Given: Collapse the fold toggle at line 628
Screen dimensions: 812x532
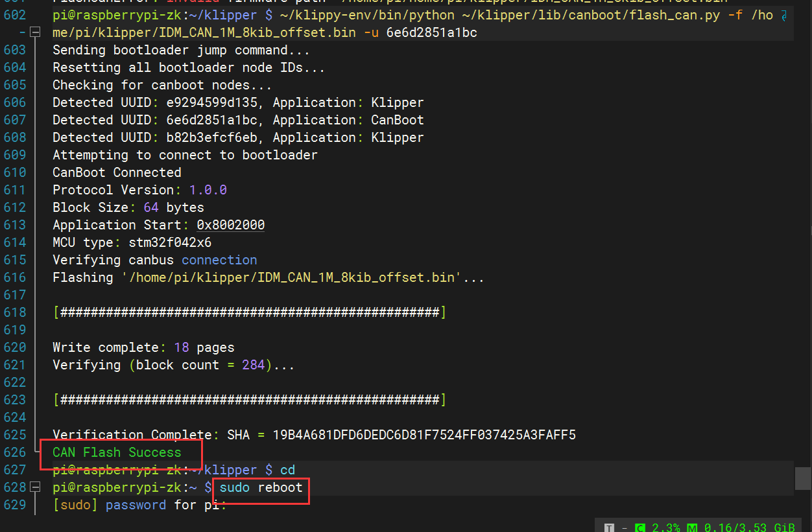Looking at the screenshot, I should (35, 487).
